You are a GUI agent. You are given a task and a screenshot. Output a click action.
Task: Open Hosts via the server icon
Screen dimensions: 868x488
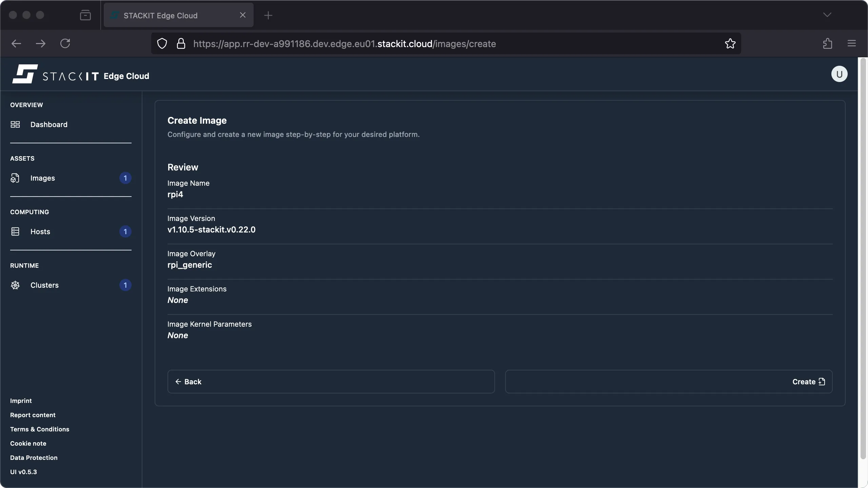click(15, 231)
